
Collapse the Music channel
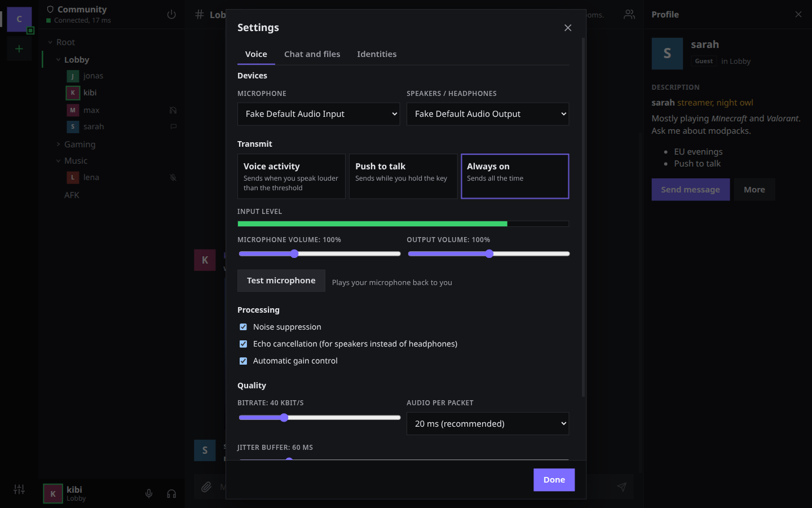58,161
